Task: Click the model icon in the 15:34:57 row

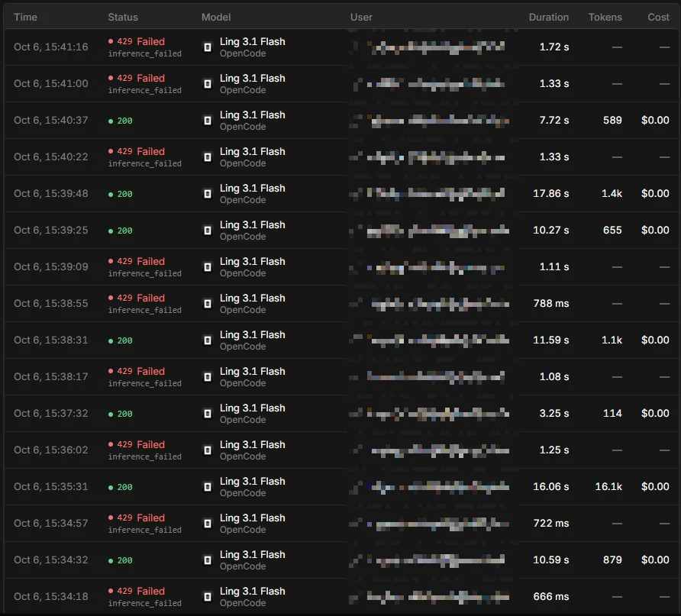Action: coord(208,524)
